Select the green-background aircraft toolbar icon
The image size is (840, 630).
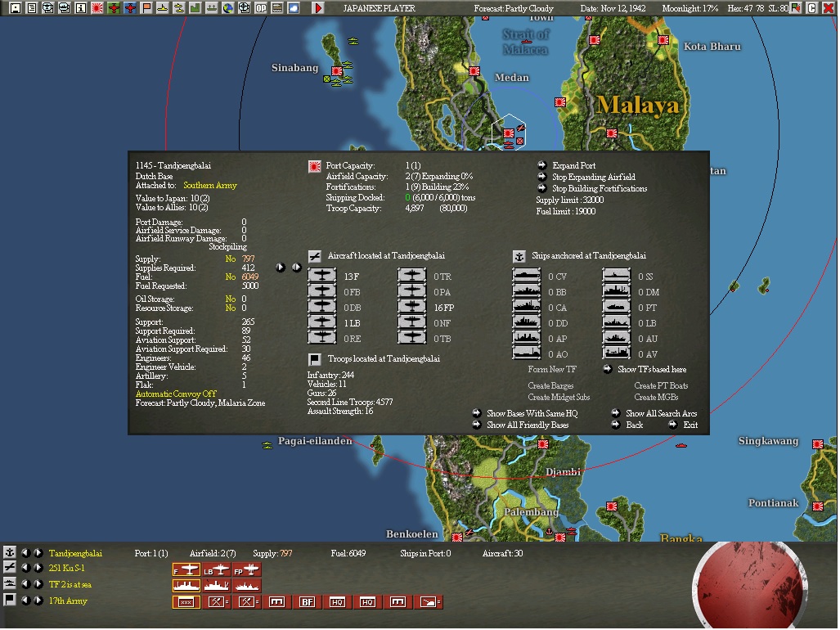point(114,8)
